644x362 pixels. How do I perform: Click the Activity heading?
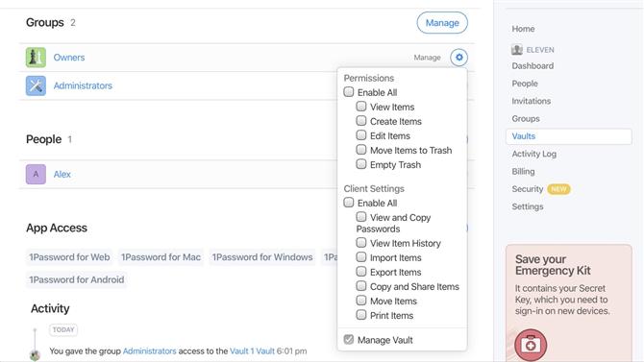pyautogui.click(x=50, y=308)
